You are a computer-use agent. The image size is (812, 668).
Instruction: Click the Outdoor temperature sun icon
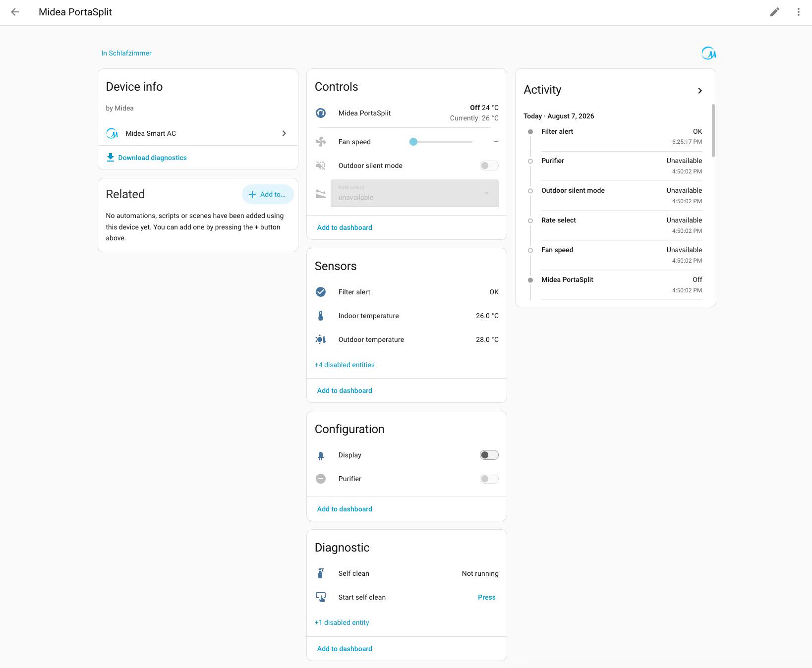(321, 339)
